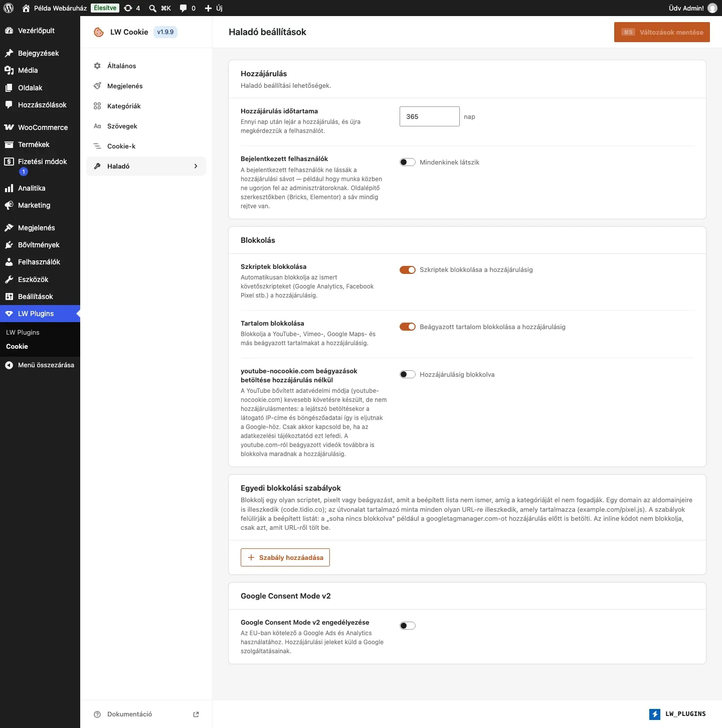The image size is (722, 728).
Task: Click the Dokumentáció help circle icon
Action: pyautogui.click(x=97, y=714)
